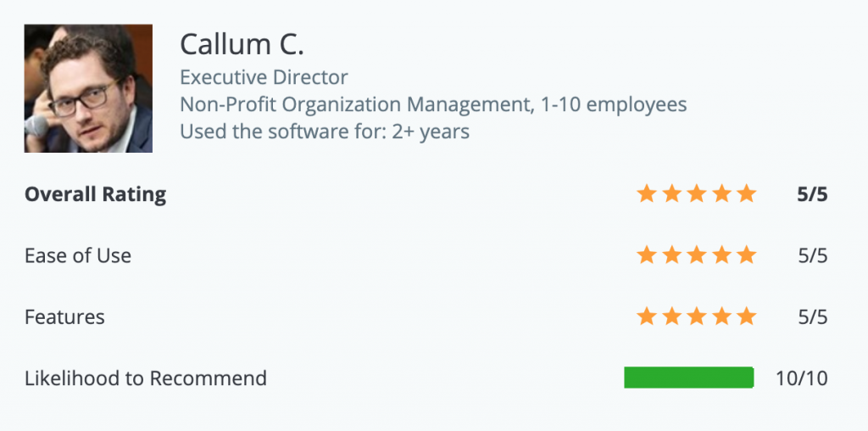Click the last star in Ease of Use

[746, 255]
